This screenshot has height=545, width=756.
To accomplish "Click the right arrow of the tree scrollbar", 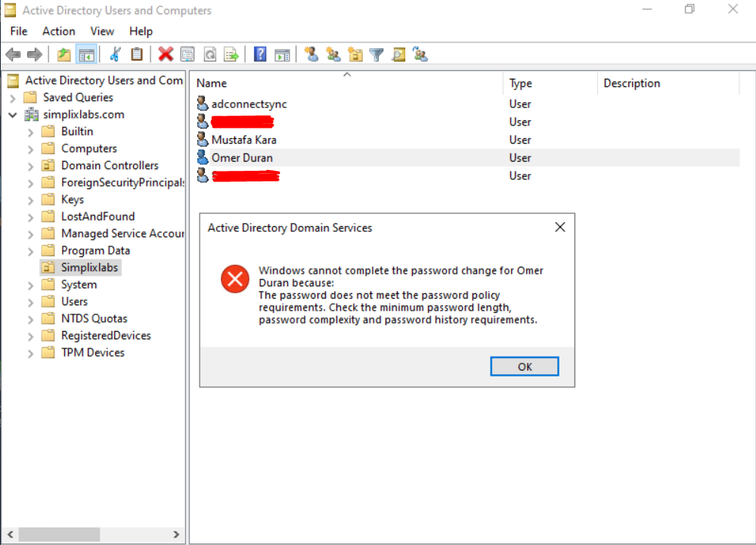I will coord(176,534).
